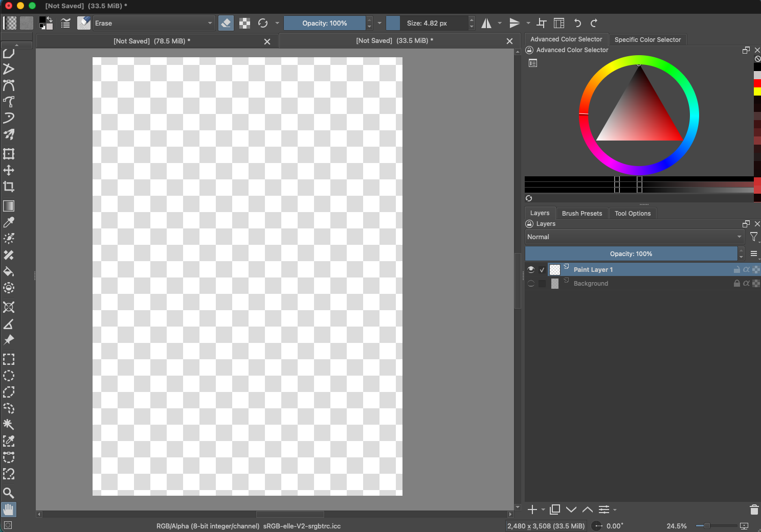Select the Zoom tool

coord(9,493)
